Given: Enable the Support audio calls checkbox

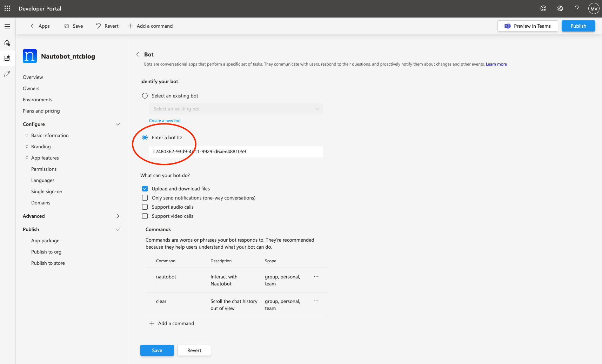Looking at the screenshot, I should click(x=145, y=207).
